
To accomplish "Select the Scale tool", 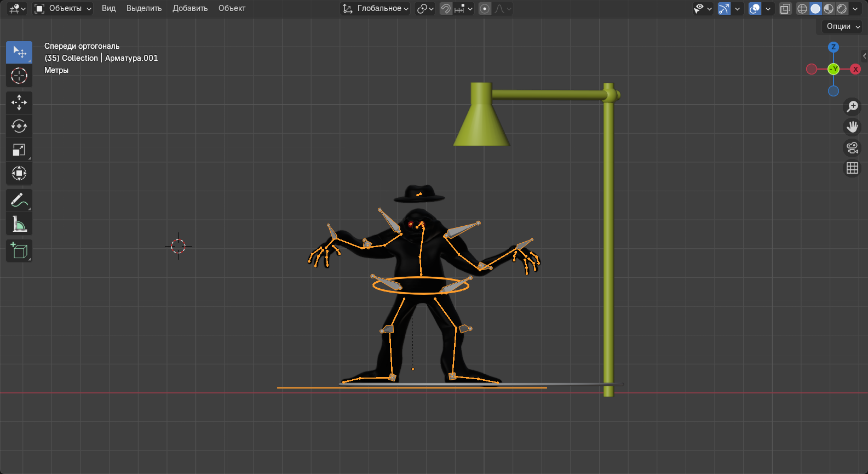I will click(x=19, y=150).
